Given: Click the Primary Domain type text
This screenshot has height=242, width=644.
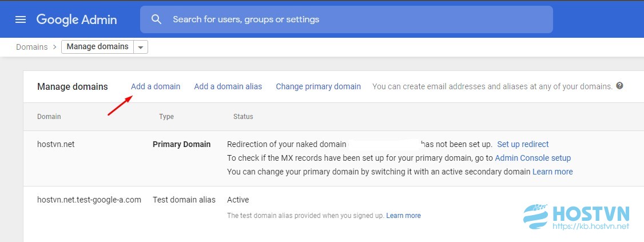Looking at the screenshot, I should pos(181,144).
